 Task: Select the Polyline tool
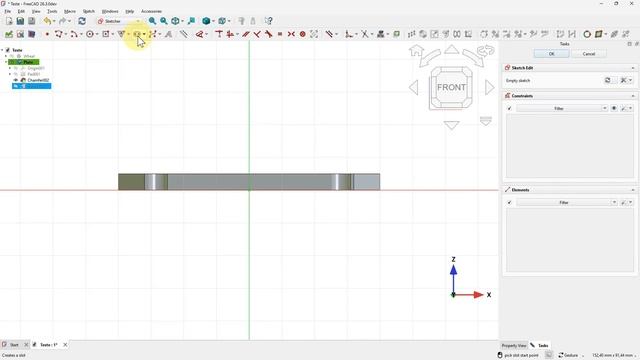[x=59, y=34]
